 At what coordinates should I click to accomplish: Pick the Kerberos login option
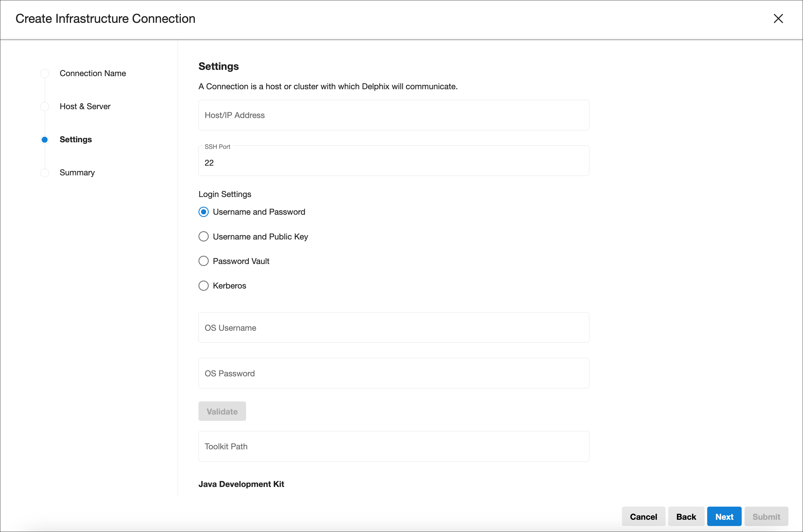[x=204, y=286]
